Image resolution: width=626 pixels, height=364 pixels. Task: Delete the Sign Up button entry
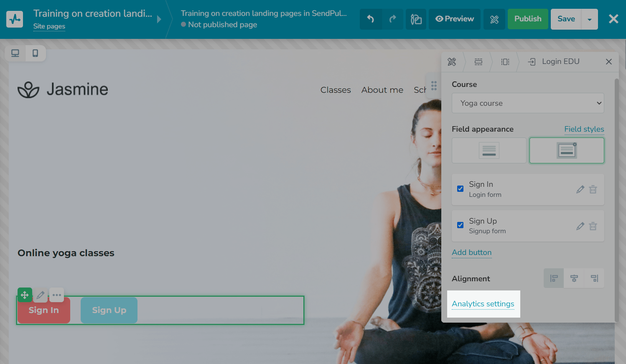[x=593, y=226]
